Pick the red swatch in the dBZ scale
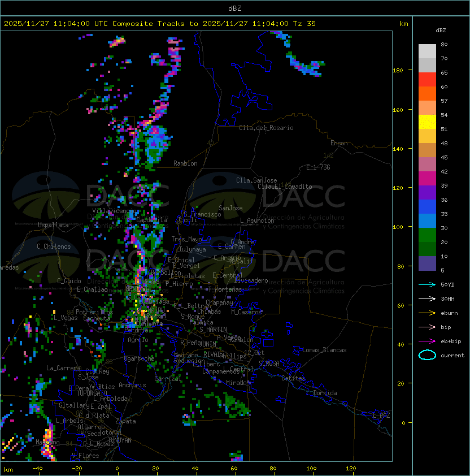The image size is (470, 476). point(427,80)
